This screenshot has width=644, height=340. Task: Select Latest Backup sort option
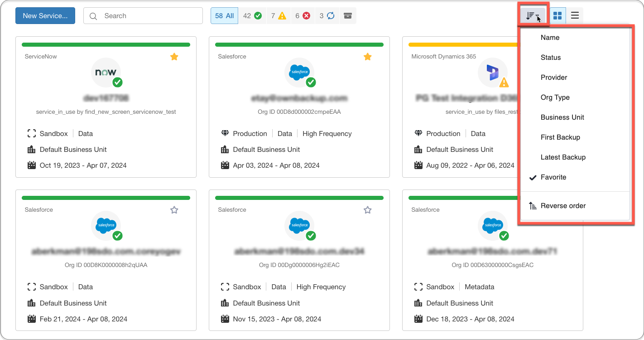[575, 157]
